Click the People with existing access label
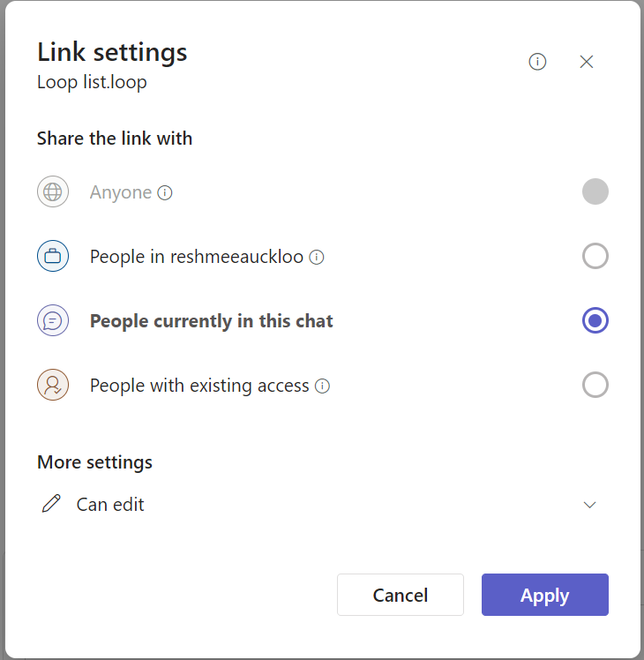The image size is (644, 660). click(x=199, y=386)
